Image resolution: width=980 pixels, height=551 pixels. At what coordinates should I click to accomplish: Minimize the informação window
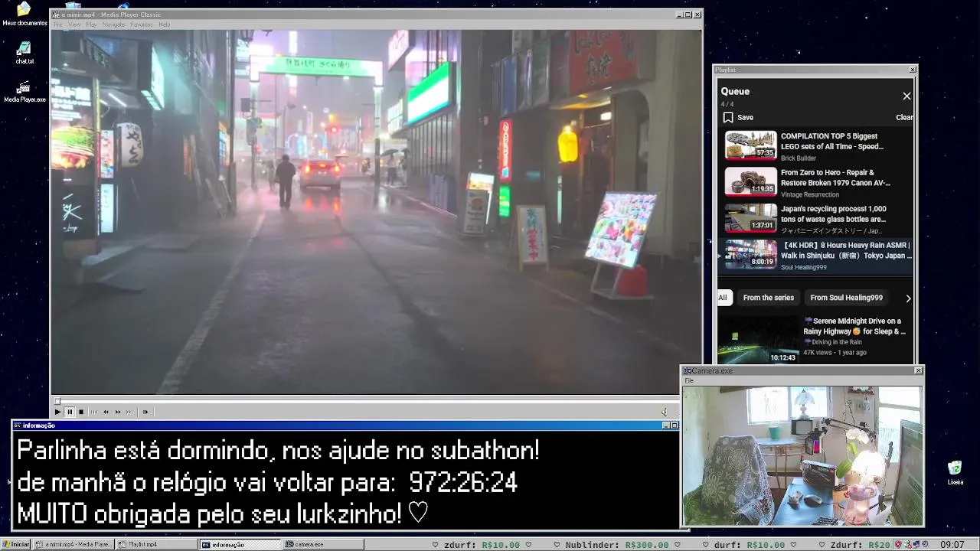click(x=665, y=425)
